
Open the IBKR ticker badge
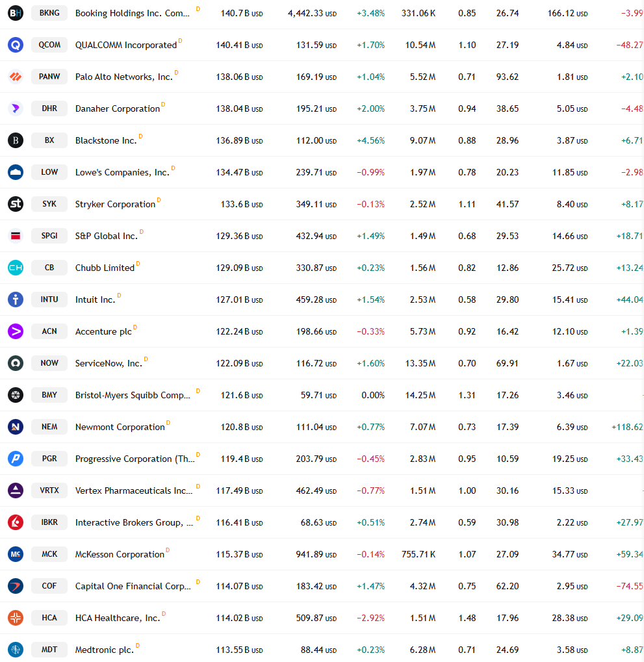pos(49,522)
